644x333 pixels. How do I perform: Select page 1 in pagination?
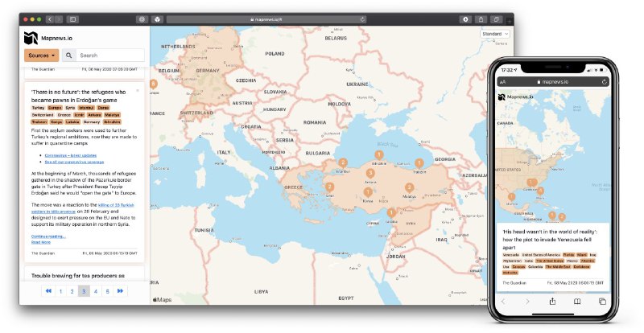(60, 291)
